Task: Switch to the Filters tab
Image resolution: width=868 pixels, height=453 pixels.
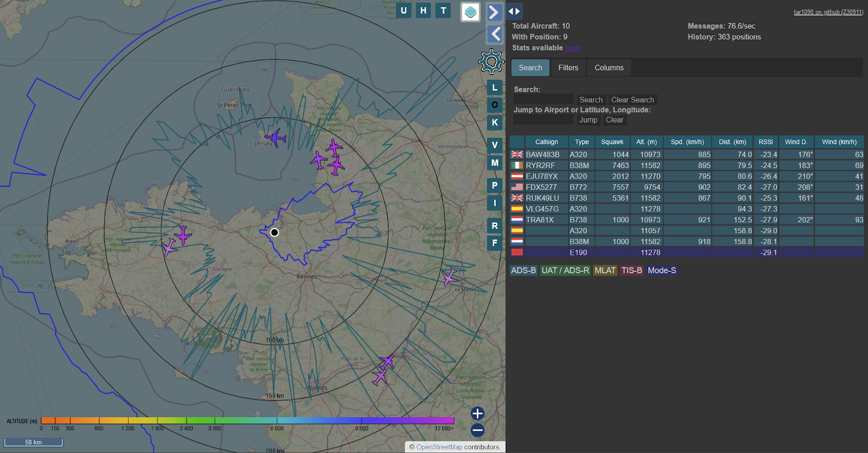Action: [x=568, y=68]
